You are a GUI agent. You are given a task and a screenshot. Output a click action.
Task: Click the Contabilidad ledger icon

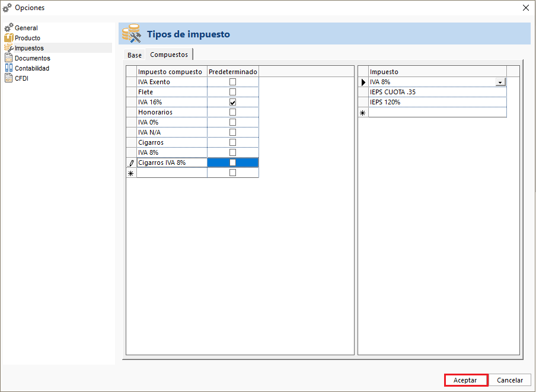[x=8, y=68]
